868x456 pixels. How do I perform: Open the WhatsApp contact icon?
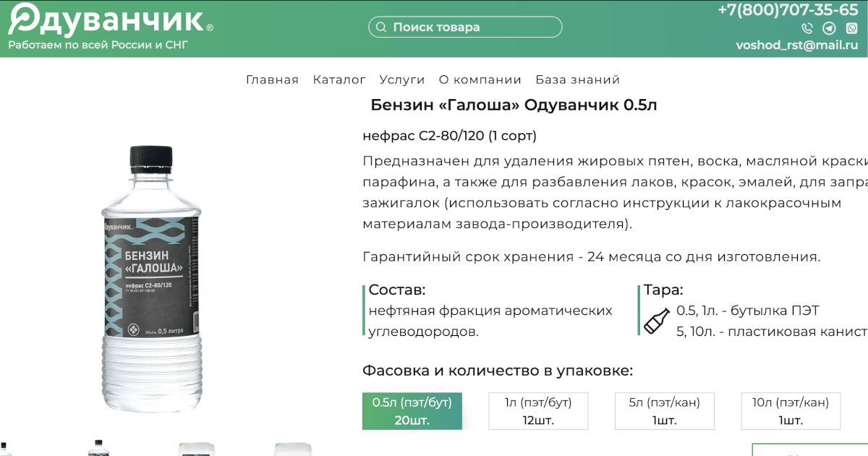(851, 28)
